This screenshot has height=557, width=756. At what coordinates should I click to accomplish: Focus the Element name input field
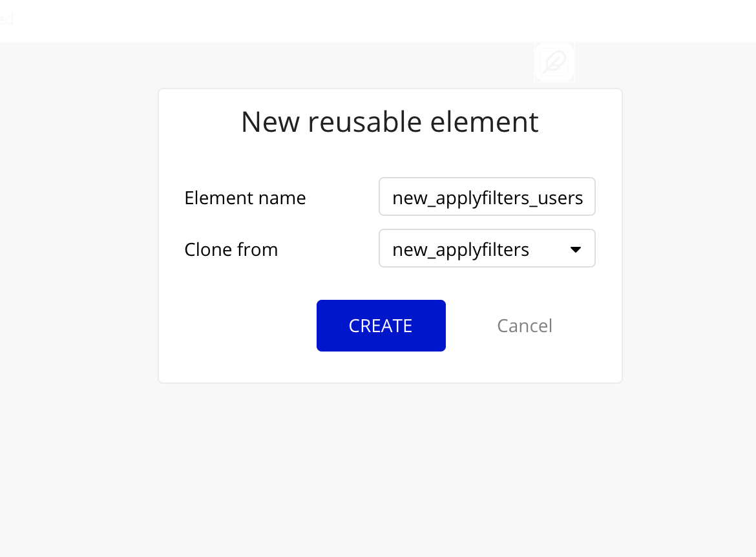point(487,197)
